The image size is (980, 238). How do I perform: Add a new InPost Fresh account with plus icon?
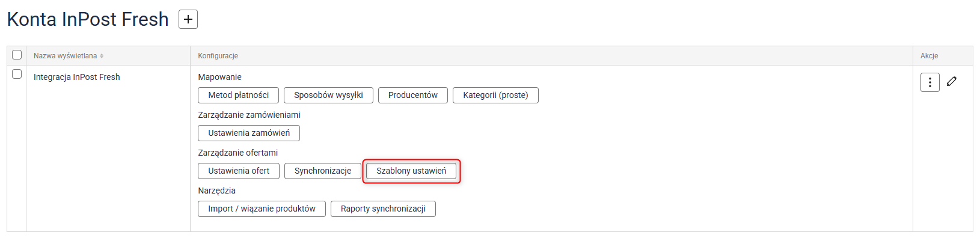188,19
